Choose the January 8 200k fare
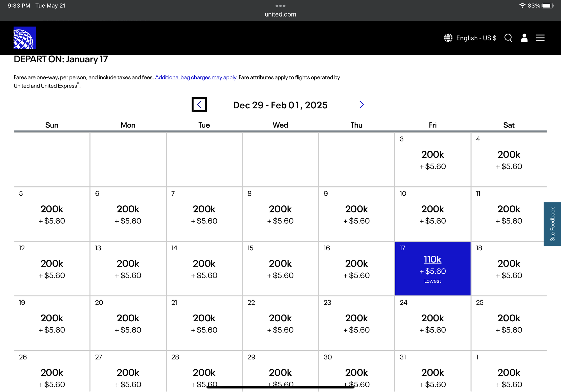 280,214
